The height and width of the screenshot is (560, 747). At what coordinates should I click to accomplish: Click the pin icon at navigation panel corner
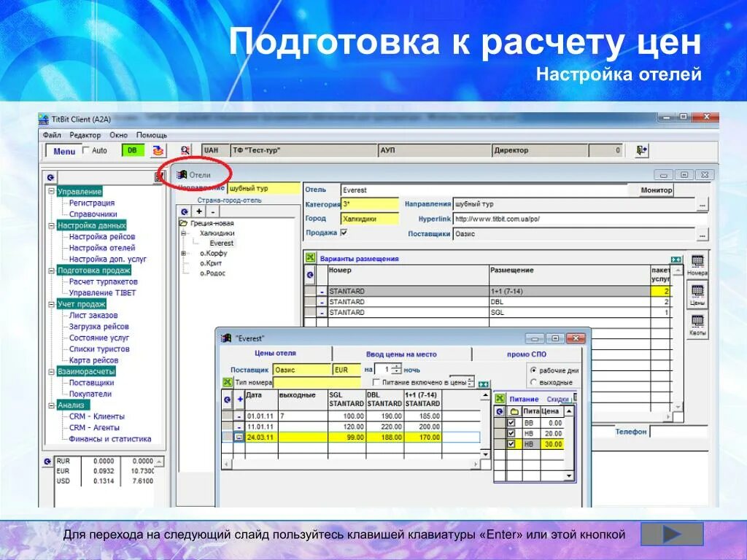click(x=159, y=177)
